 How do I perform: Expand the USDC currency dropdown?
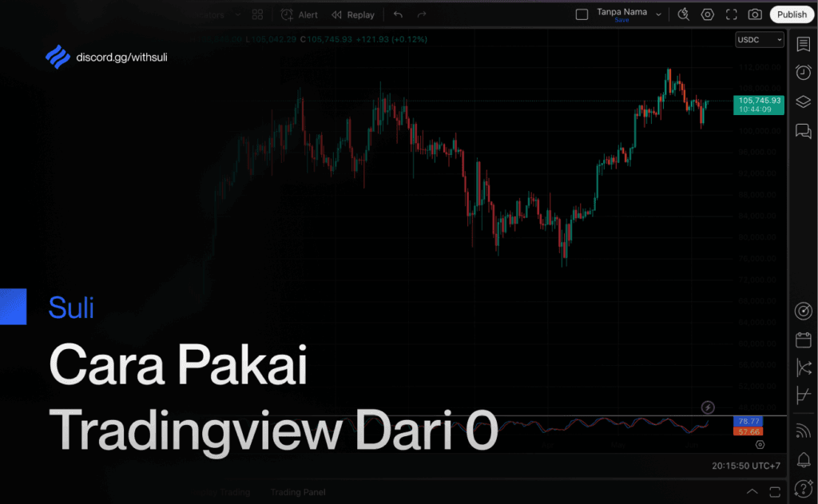(760, 40)
